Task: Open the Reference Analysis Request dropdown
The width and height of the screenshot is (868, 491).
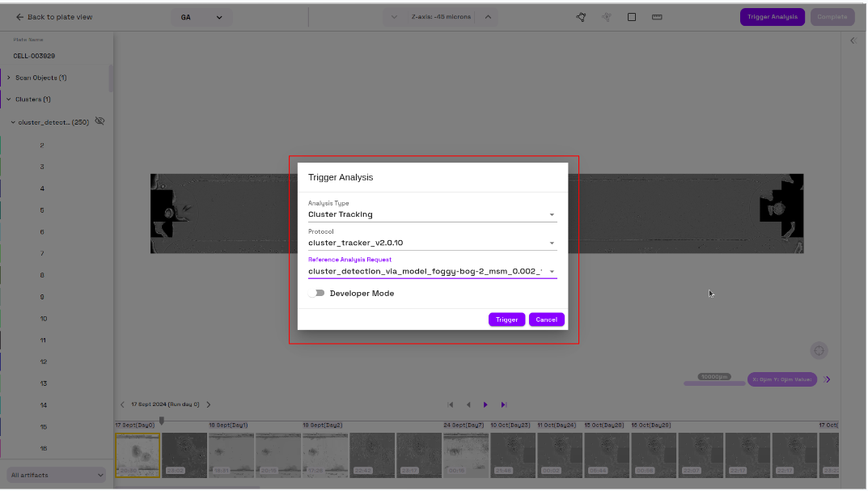Action: 552,271
